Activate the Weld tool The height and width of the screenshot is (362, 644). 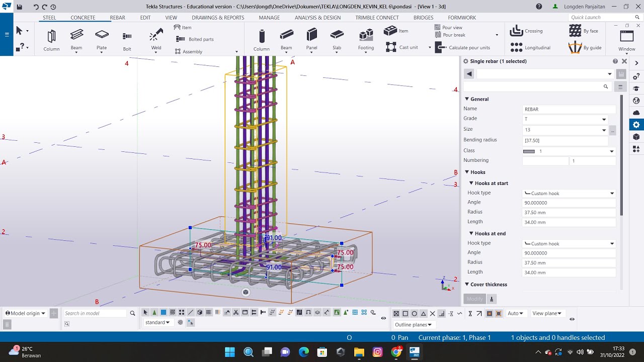pyautogui.click(x=156, y=39)
